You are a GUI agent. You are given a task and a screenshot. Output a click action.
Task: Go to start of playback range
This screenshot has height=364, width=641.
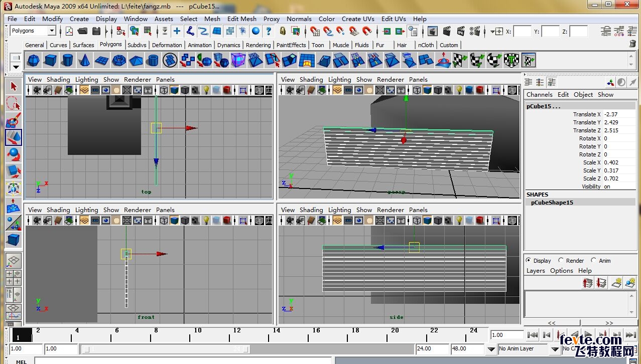pyautogui.click(x=533, y=335)
